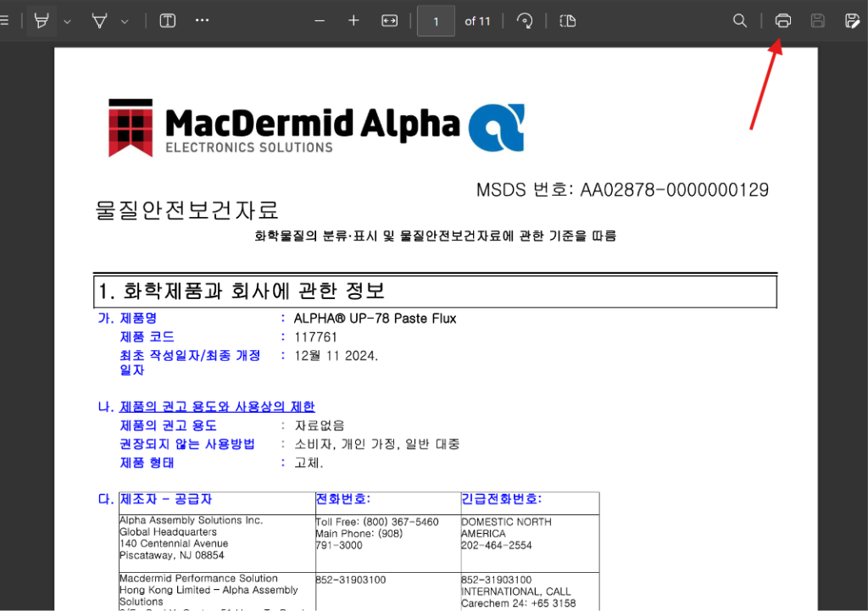The width and height of the screenshot is (868, 611).
Task: Select the erase tool
Action: [100, 21]
